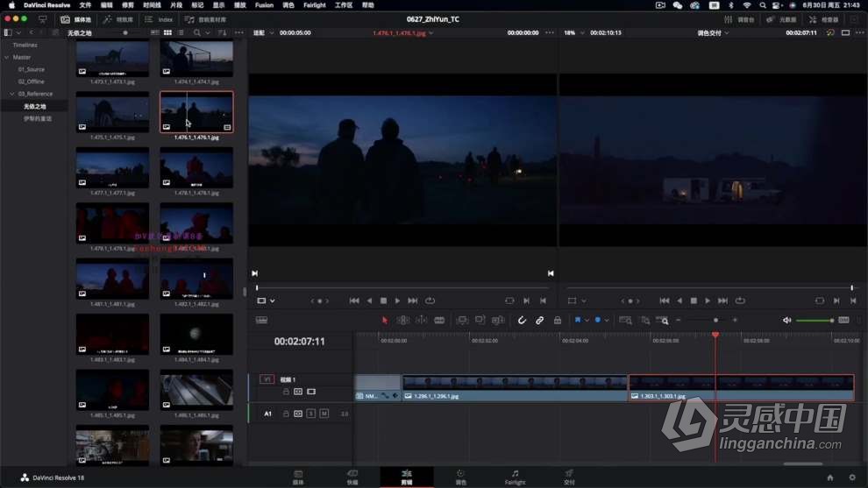Click the full extent zoom icon
Viewport: 868px width, 488px height.
pyautogui.click(x=625, y=321)
